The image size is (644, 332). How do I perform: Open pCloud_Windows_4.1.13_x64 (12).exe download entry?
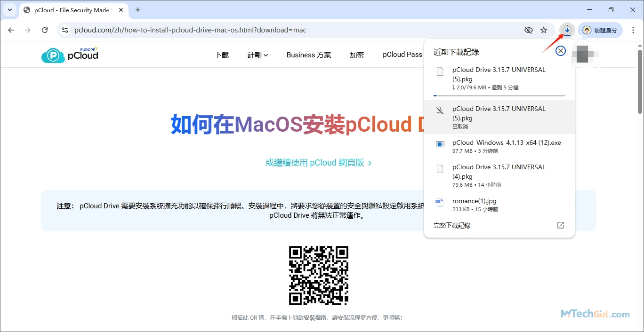(499, 146)
